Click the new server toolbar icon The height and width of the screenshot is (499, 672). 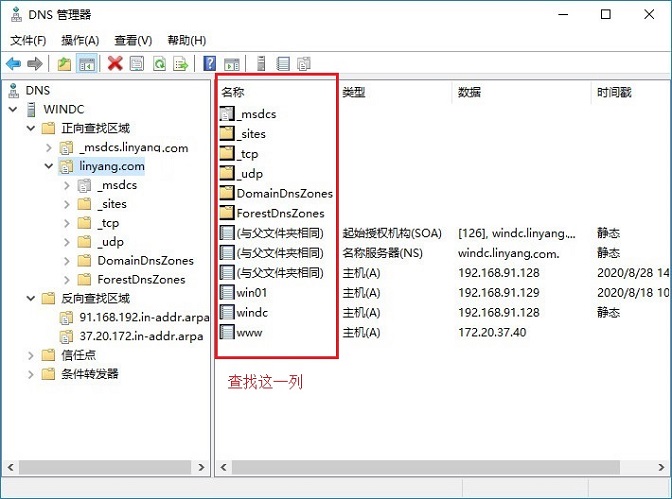[x=261, y=64]
